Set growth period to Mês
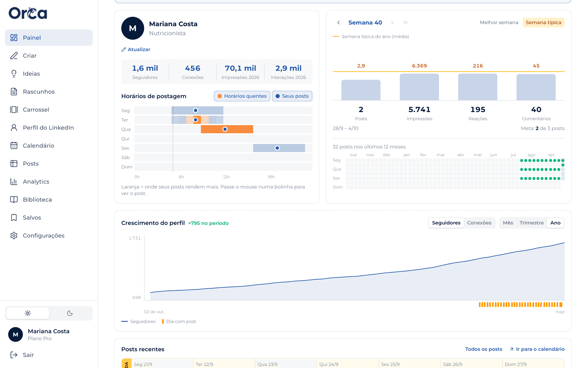The image size is (588, 368). point(508,223)
